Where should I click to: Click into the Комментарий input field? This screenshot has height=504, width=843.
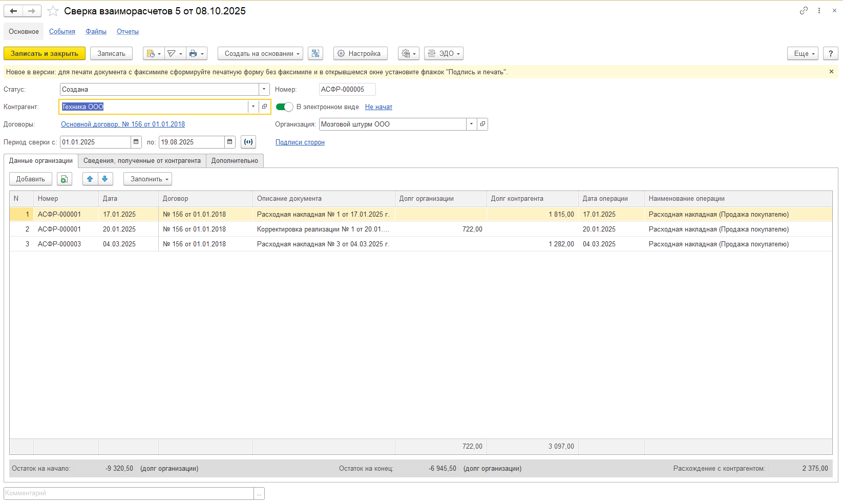pos(128,493)
